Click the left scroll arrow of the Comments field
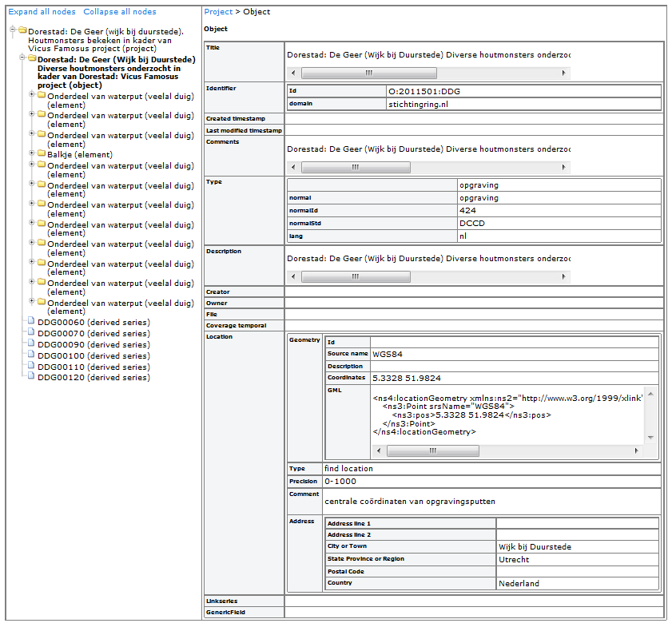Screen dimensions: 672x627 tap(293, 168)
